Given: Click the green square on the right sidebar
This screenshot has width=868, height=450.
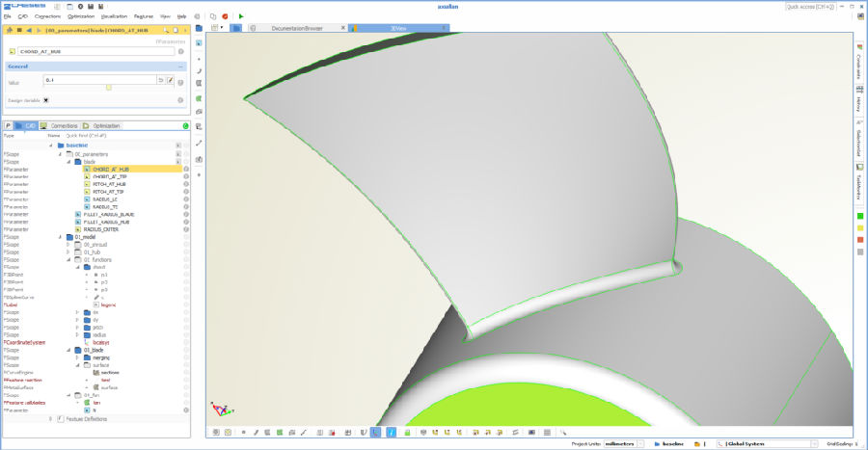Looking at the screenshot, I should click(859, 216).
